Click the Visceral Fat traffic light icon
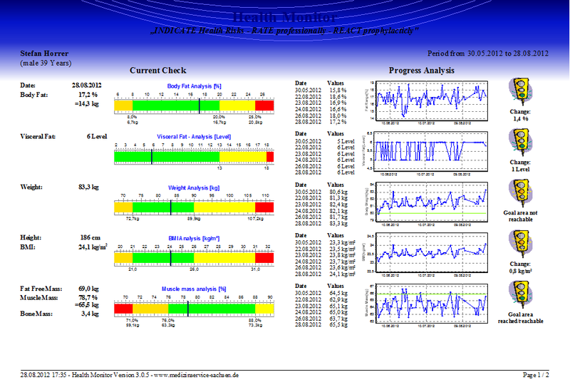Screen dimensions: 570x392 click(521, 143)
